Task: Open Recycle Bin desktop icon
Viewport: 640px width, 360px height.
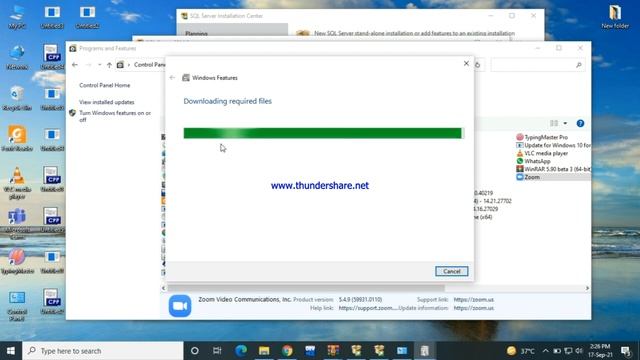Action: coord(17,99)
